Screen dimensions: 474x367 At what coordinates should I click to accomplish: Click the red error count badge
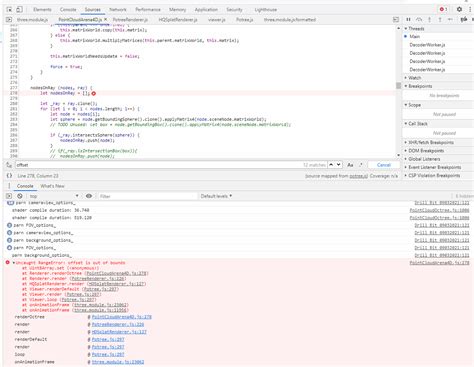pos(443,9)
